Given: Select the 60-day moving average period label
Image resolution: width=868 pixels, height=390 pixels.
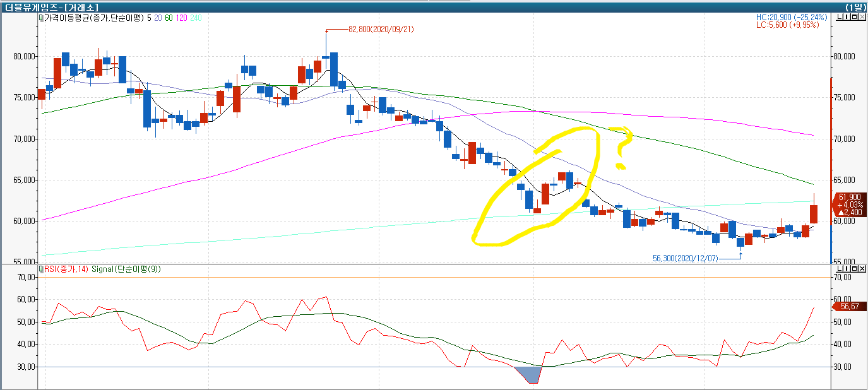Looking at the screenshot, I should [x=169, y=18].
